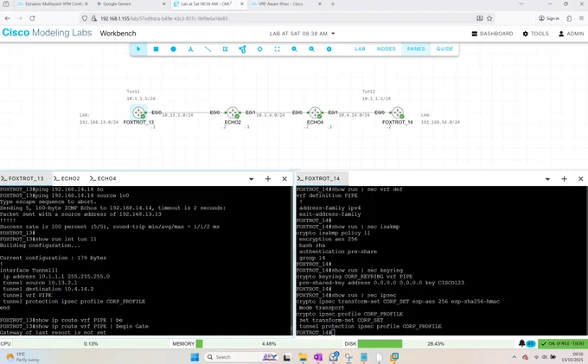Screen dimensions: 588x364
Task: Click the notifications bell icon
Action: coord(521,343)
